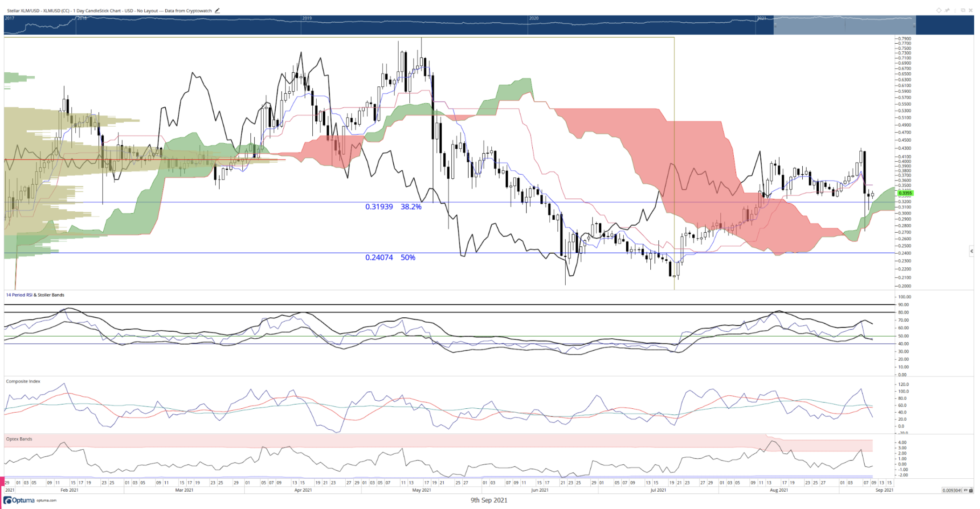Click the green 0.3355 current price tag
This screenshot has width=980, height=509.
point(905,193)
